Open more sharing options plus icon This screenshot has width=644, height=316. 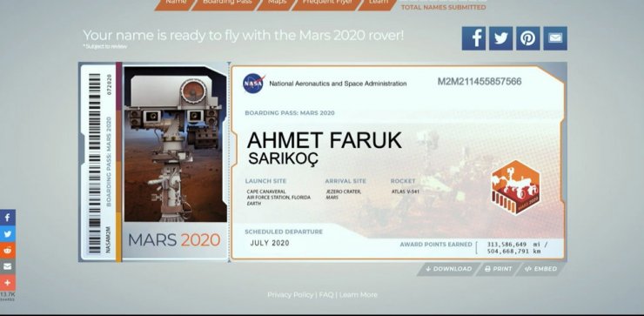[7, 283]
